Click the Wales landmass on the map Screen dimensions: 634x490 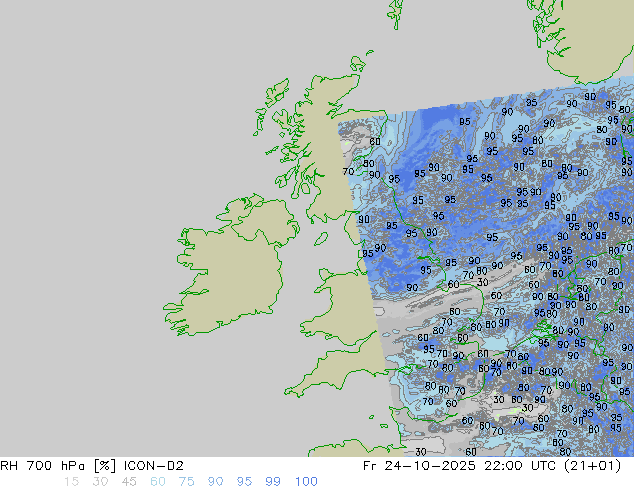(348, 307)
